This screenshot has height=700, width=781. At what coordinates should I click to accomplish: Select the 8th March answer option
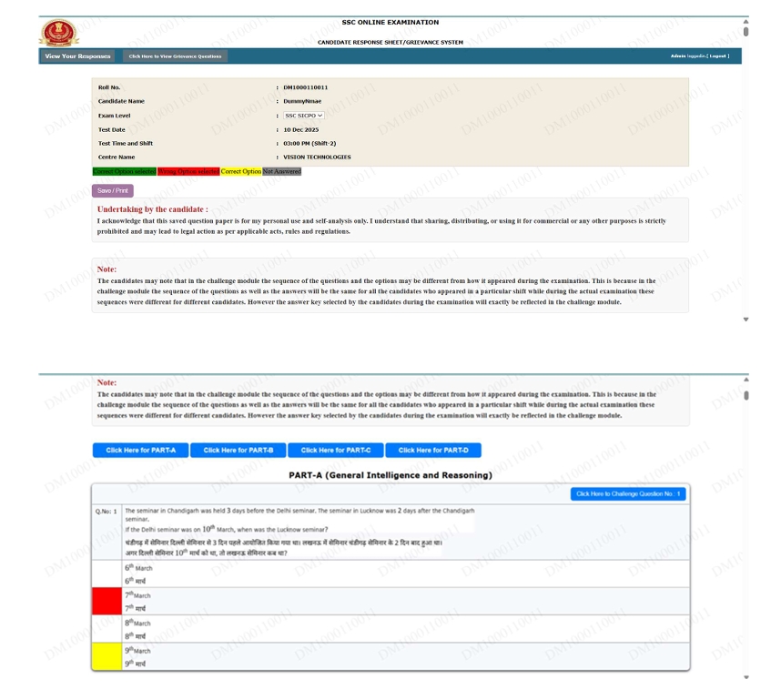(x=139, y=629)
